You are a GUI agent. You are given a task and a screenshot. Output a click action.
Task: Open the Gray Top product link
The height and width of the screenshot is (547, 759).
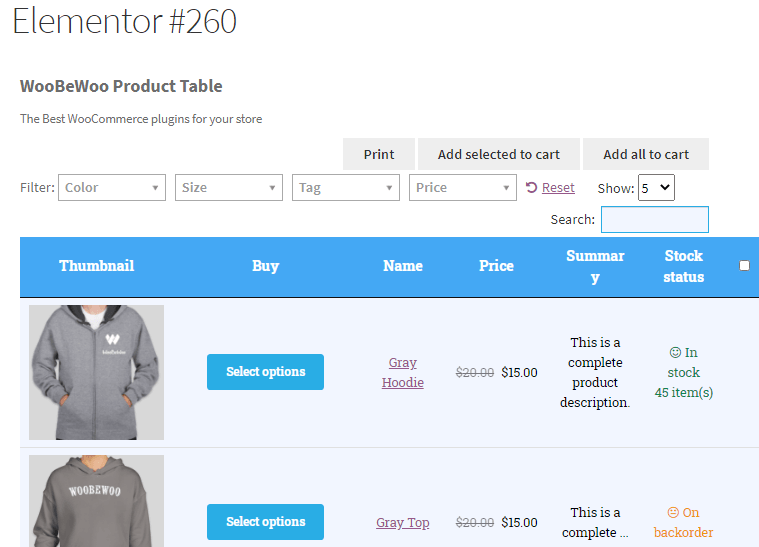click(x=403, y=523)
